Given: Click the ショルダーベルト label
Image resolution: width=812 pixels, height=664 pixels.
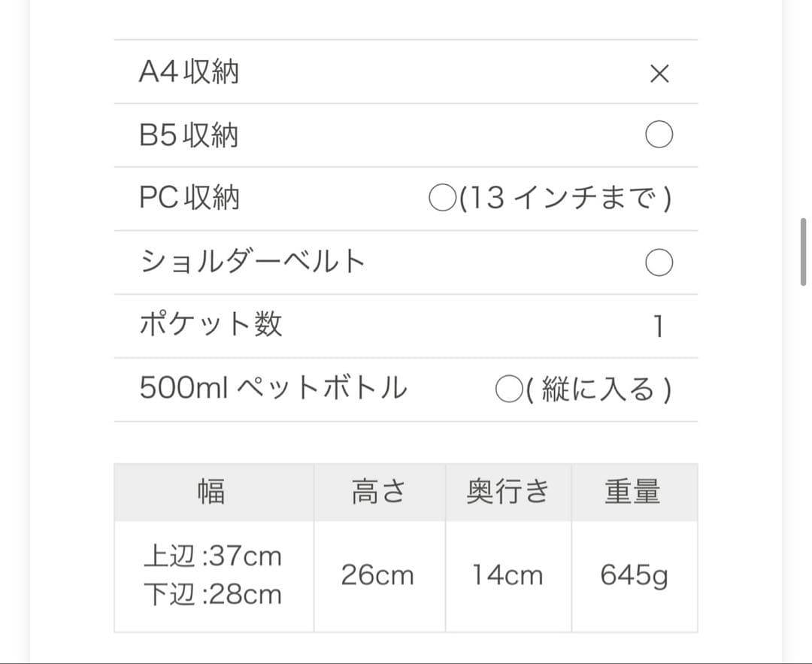Looking at the screenshot, I should coord(253,262).
